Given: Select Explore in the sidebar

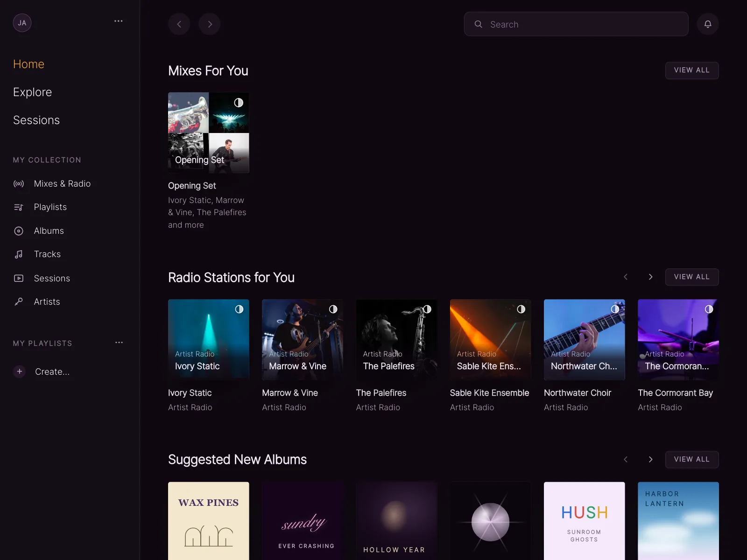Looking at the screenshot, I should 32,92.
